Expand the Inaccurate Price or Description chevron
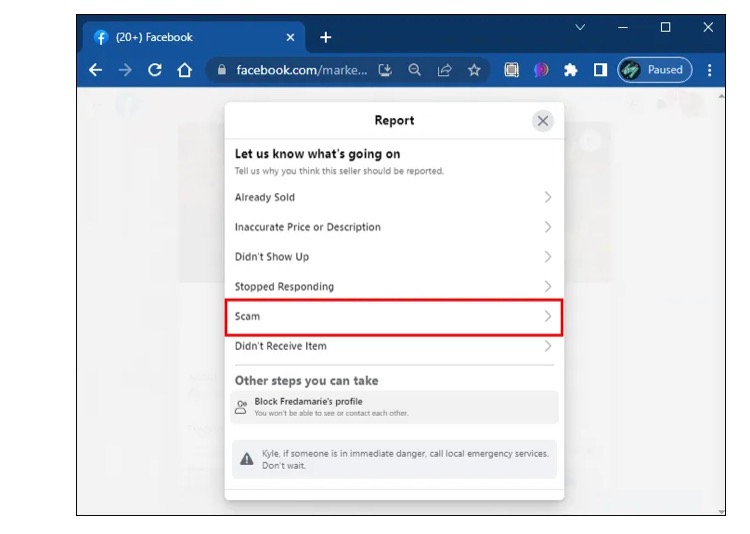This screenshot has width=750, height=534. [547, 227]
